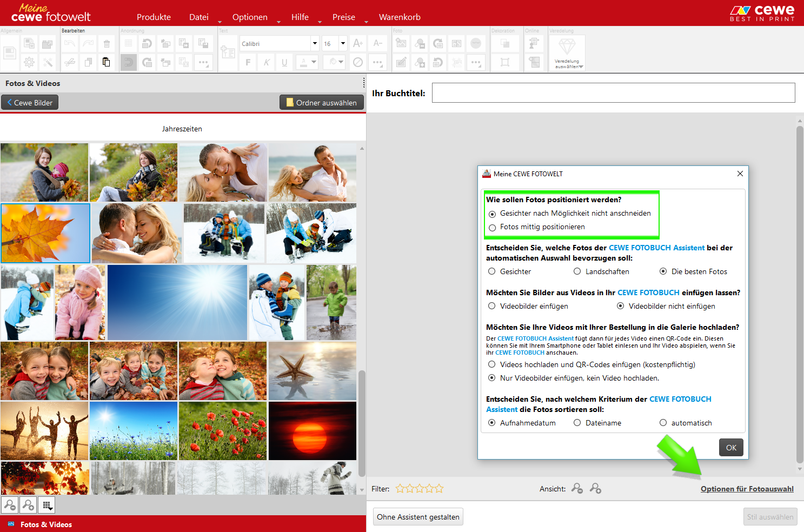Viewport: 804px width, 532px height.
Task: Click the frame icon in Dekoration group
Action: [505, 62]
